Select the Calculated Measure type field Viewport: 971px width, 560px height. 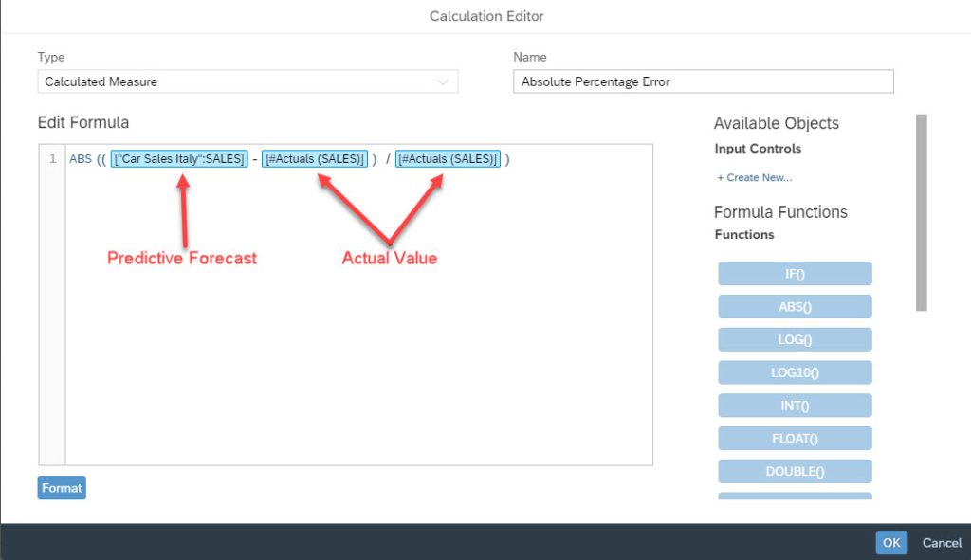[247, 81]
